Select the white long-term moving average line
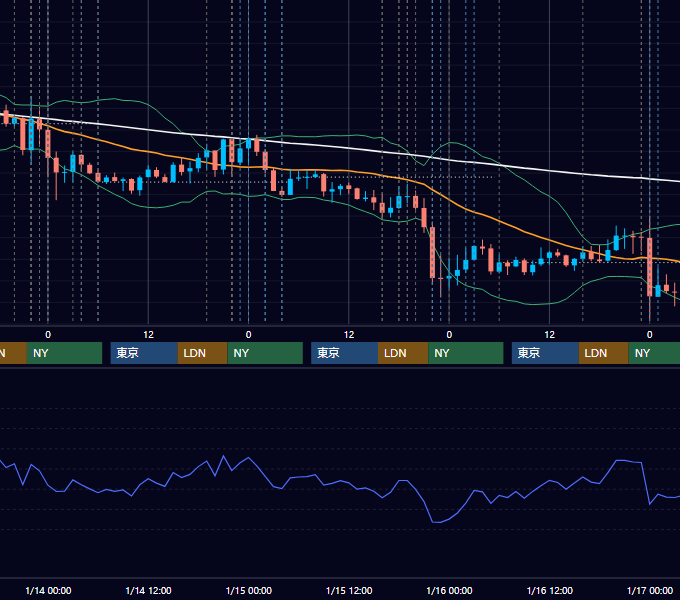Image resolution: width=680 pixels, height=600 pixels. 347,148
